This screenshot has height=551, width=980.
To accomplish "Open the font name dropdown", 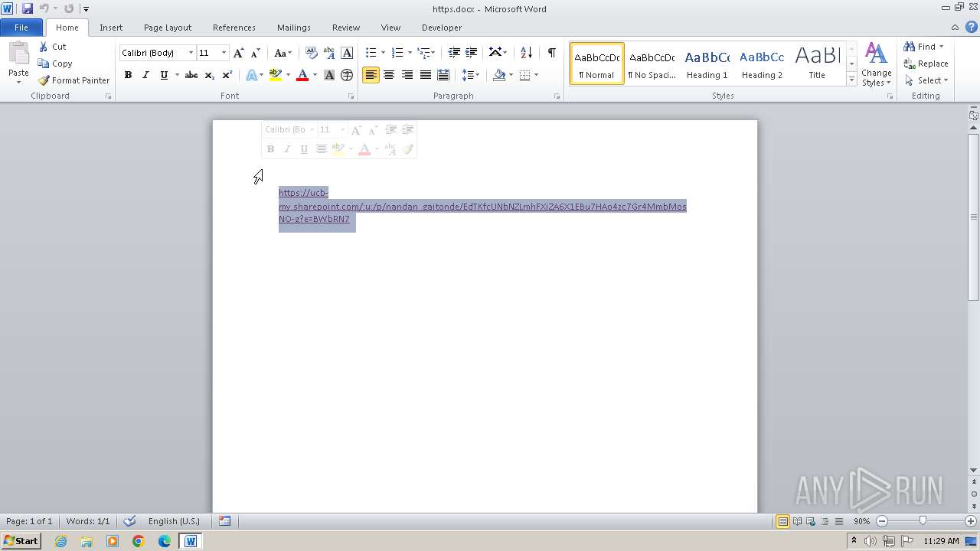I will (x=191, y=53).
